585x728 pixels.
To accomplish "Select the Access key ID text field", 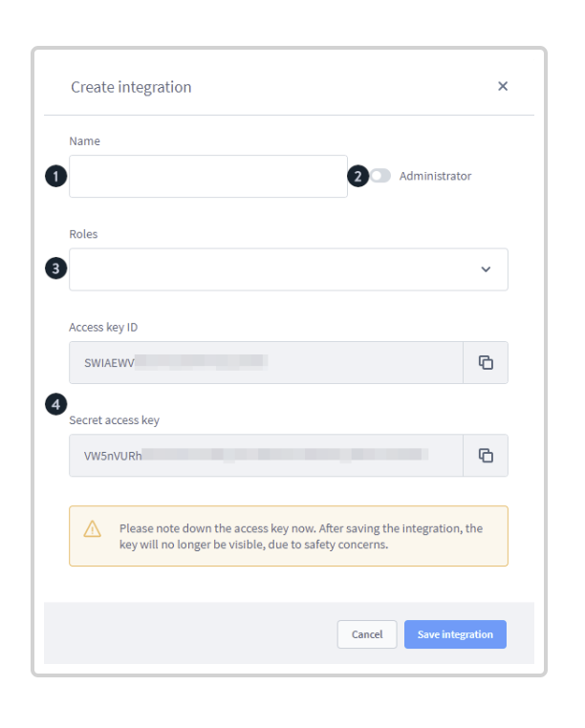I will pyautogui.click(x=267, y=363).
